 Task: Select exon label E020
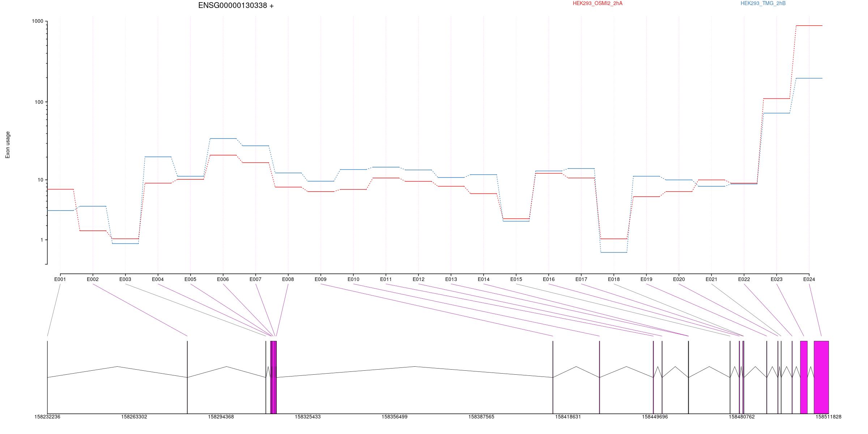point(679,279)
